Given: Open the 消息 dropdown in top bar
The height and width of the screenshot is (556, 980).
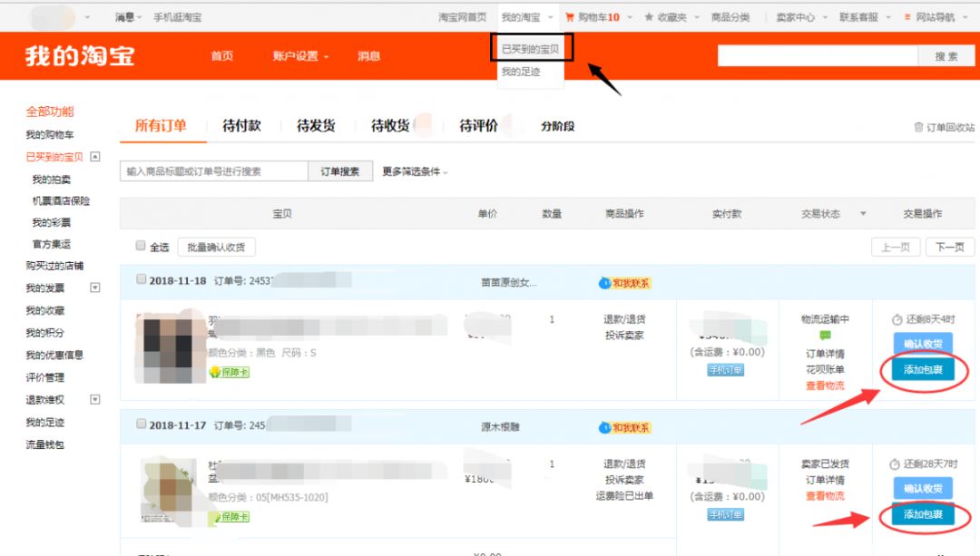Looking at the screenshot, I should (x=128, y=17).
